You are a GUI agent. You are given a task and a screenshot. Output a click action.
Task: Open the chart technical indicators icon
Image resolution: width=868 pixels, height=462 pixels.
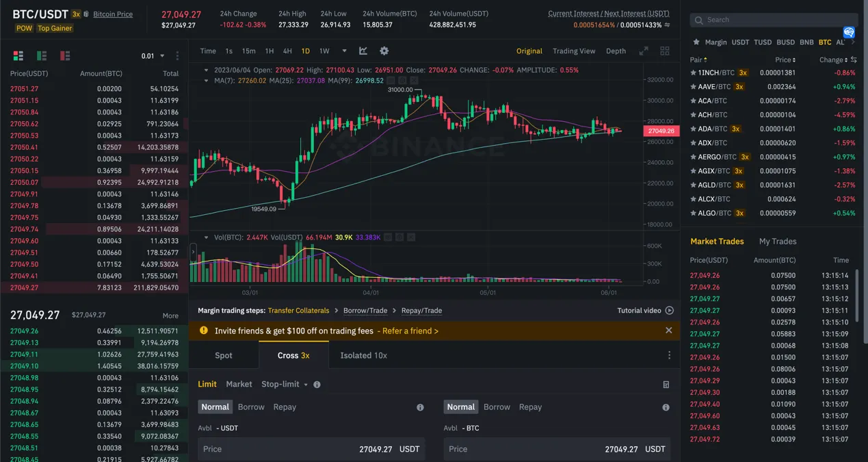(363, 51)
